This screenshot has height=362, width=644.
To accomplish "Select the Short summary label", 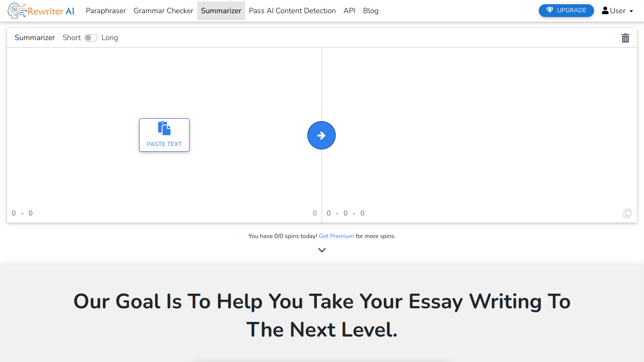I will pyautogui.click(x=72, y=38).
